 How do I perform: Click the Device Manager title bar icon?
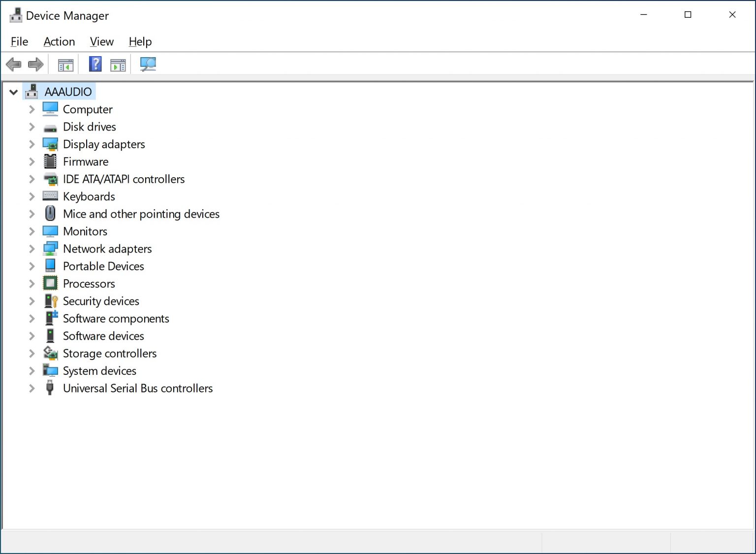click(x=15, y=14)
